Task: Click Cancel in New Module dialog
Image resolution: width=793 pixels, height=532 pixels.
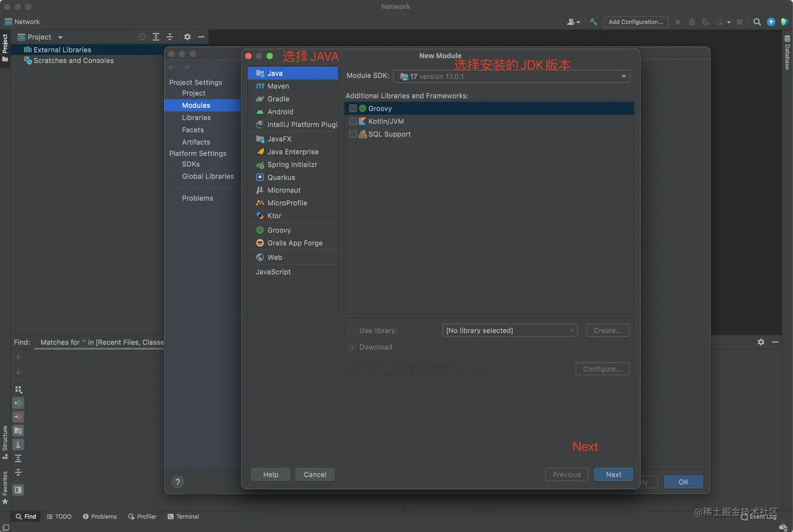Action: [x=315, y=474]
